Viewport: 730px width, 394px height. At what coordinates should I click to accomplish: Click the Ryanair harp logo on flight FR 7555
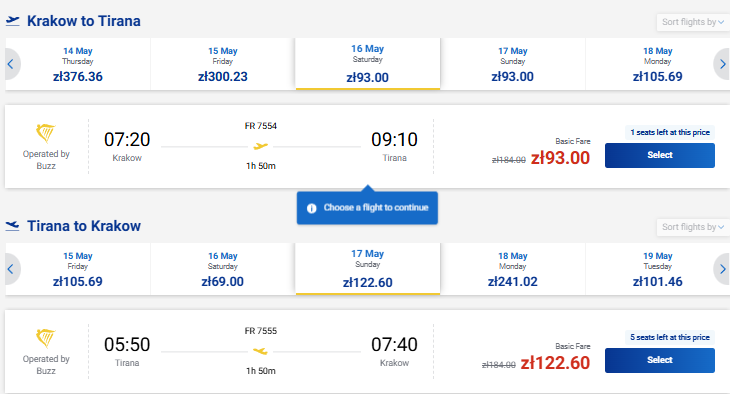(x=46, y=339)
